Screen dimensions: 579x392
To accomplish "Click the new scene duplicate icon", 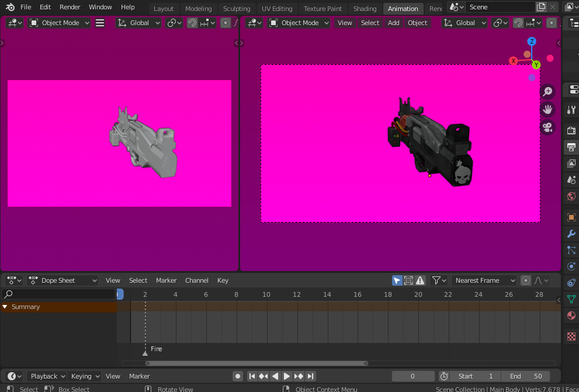I will point(541,7).
